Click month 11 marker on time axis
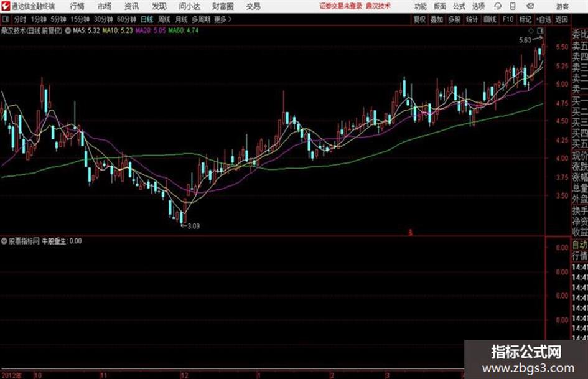The width and height of the screenshot is (588, 379). pos(103,375)
